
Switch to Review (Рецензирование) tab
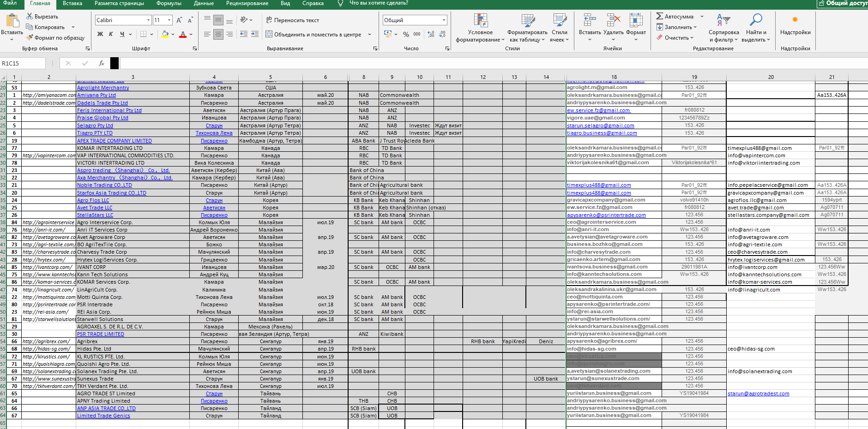247,3
